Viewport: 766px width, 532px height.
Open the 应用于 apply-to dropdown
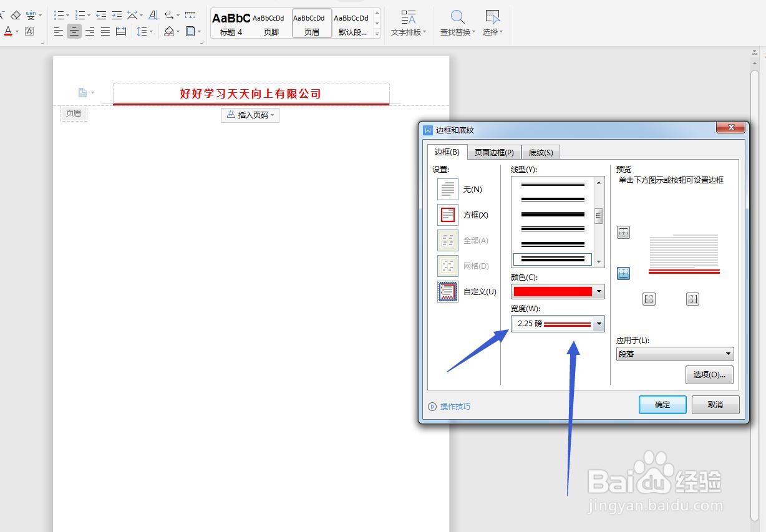tap(727, 354)
